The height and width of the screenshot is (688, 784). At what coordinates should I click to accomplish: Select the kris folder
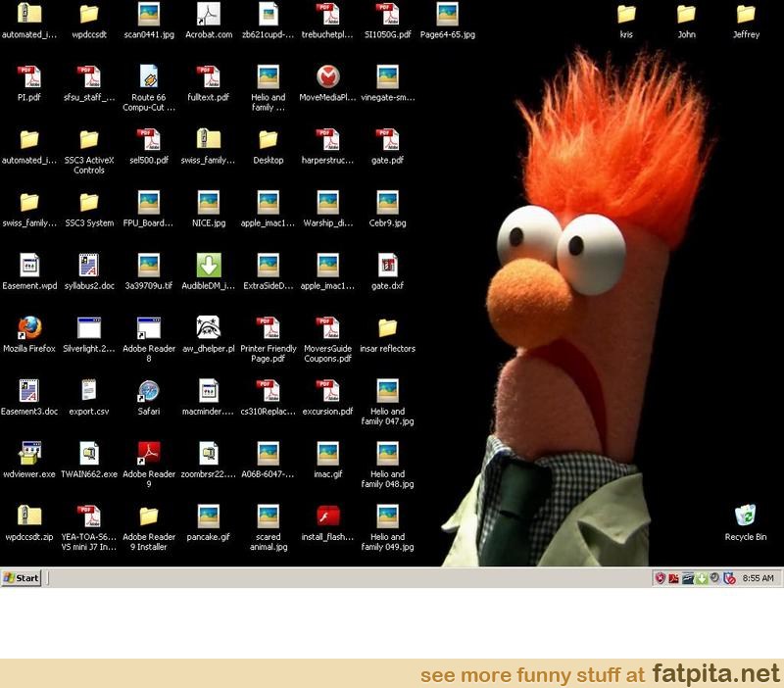626,14
